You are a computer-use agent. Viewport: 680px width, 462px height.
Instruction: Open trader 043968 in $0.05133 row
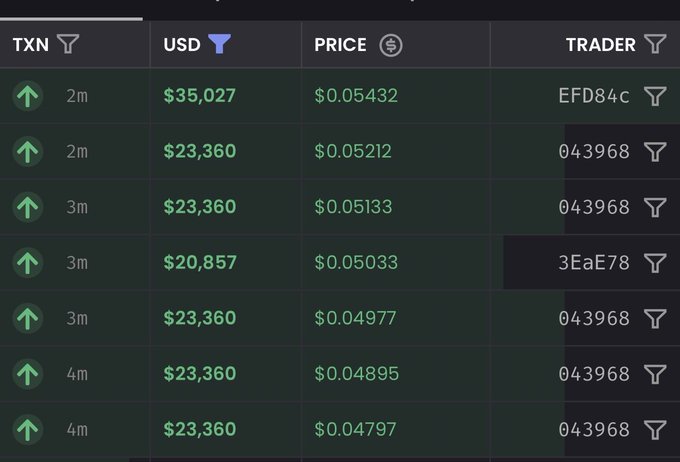(594, 207)
